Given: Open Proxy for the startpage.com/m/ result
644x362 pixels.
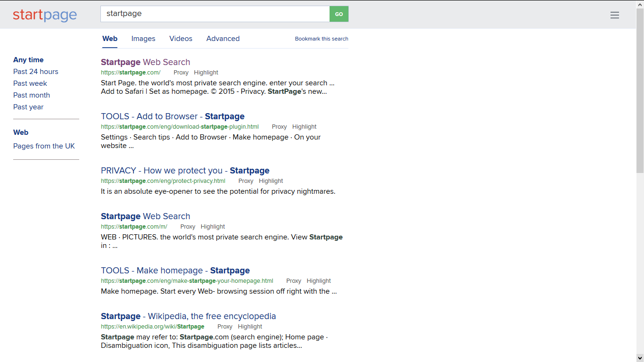Looking at the screenshot, I should [188, 227].
